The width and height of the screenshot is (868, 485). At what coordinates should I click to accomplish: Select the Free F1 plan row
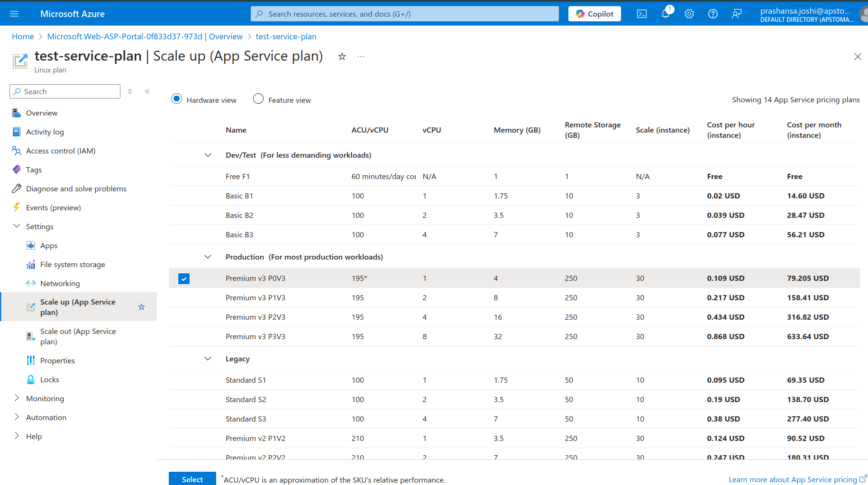pyautogui.click(x=514, y=176)
